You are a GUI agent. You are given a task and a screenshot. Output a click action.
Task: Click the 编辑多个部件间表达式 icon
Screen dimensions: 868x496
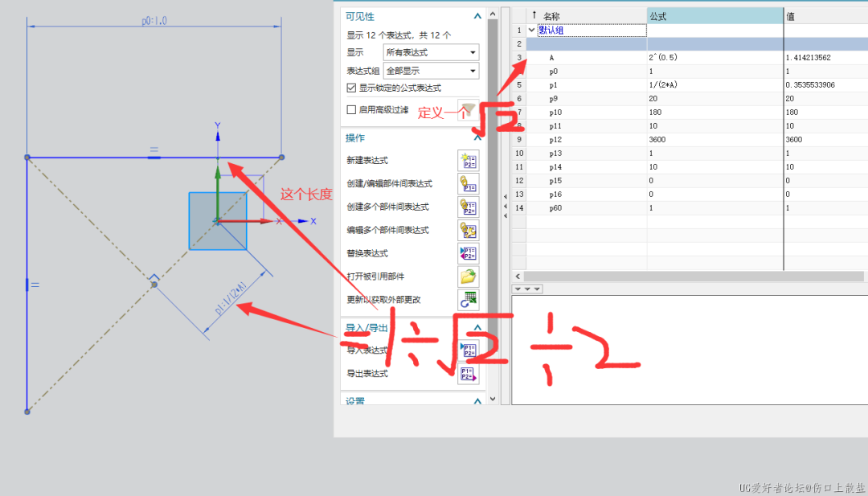(x=468, y=231)
